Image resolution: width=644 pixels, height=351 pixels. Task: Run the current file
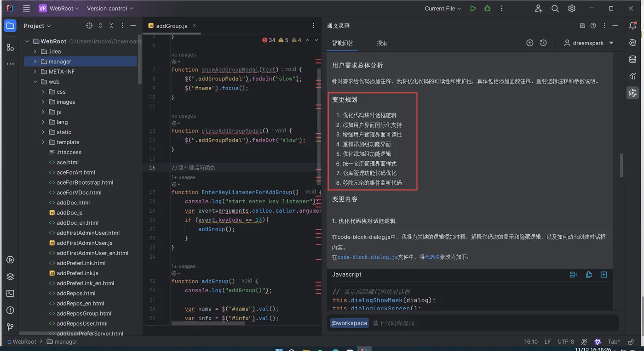[x=473, y=8]
